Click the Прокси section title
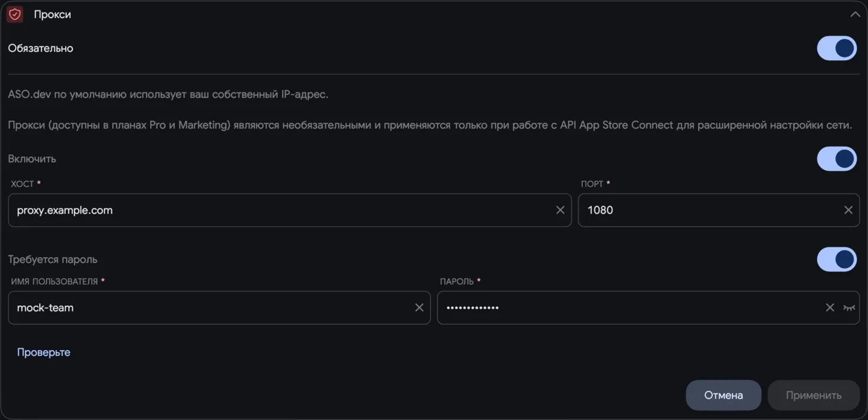 coord(52,14)
